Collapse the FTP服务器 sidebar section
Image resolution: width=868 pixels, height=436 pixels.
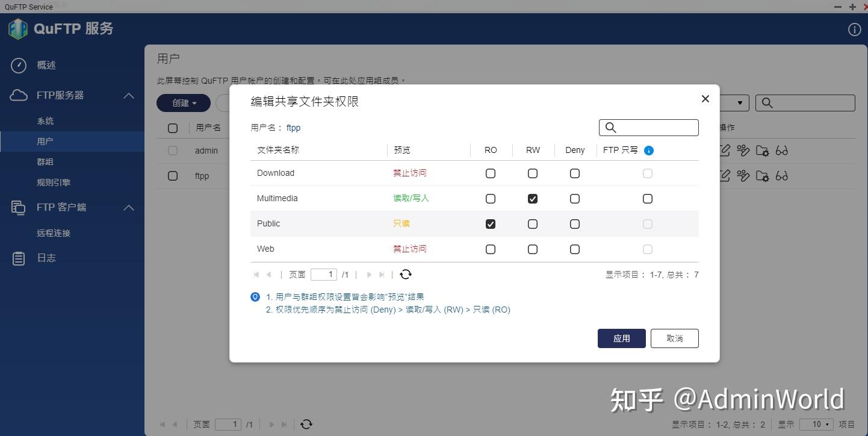pyautogui.click(x=128, y=95)
